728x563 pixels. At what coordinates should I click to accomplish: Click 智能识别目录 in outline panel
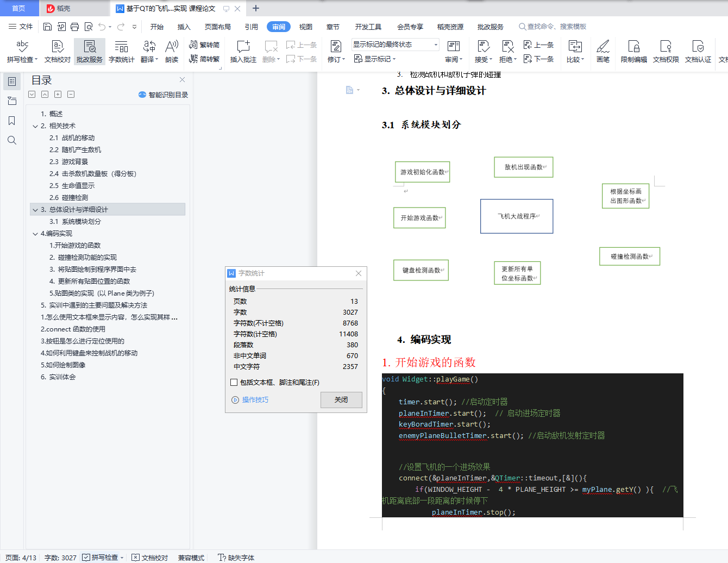164,95
